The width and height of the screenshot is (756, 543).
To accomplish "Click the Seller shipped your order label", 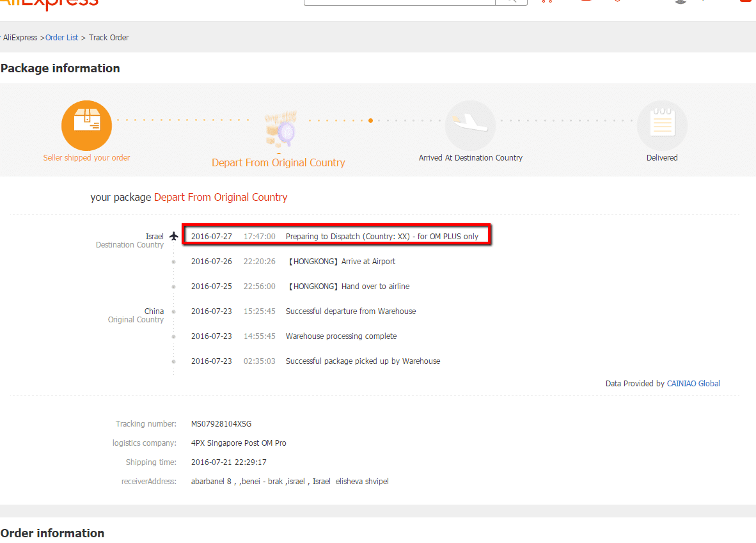I will [x=86, y=158].
